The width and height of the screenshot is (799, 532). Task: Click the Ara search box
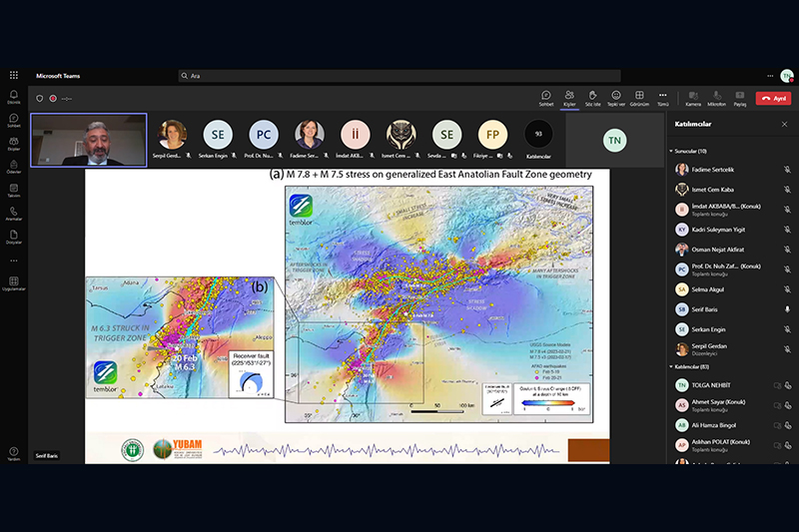coord(399,76)
